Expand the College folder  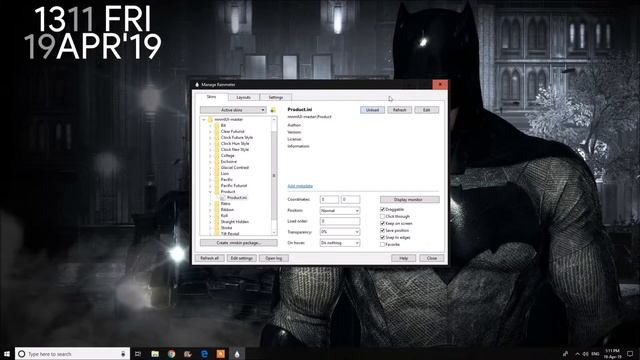coord(210,156)
